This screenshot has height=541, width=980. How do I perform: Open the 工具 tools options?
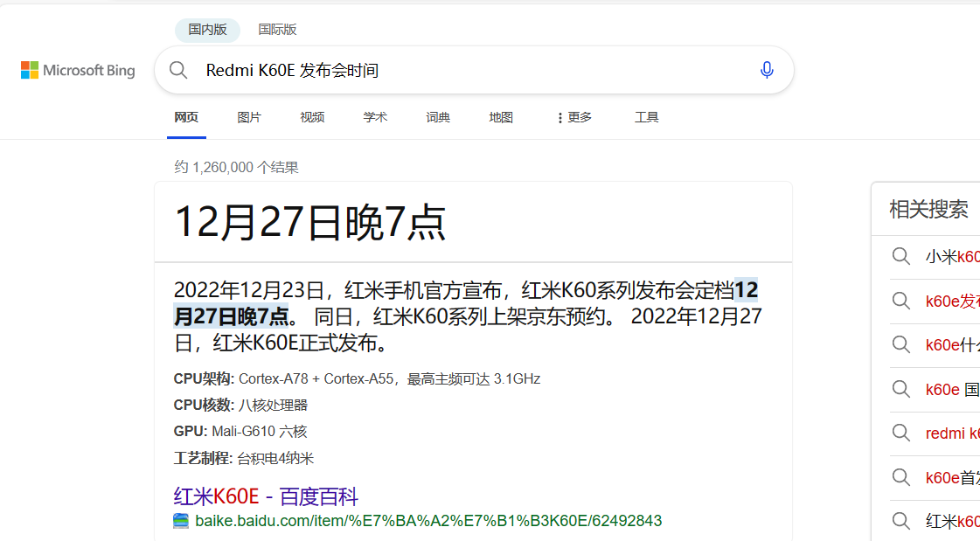646,117
